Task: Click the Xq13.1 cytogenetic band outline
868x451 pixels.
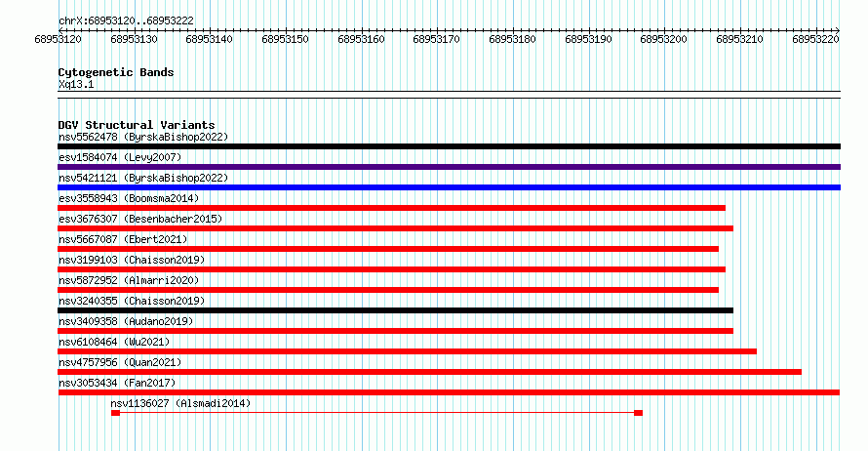Action: point(449,95)
